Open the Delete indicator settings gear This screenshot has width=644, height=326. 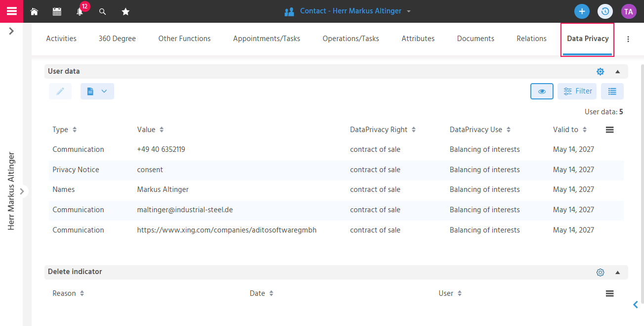pos(600,272)
